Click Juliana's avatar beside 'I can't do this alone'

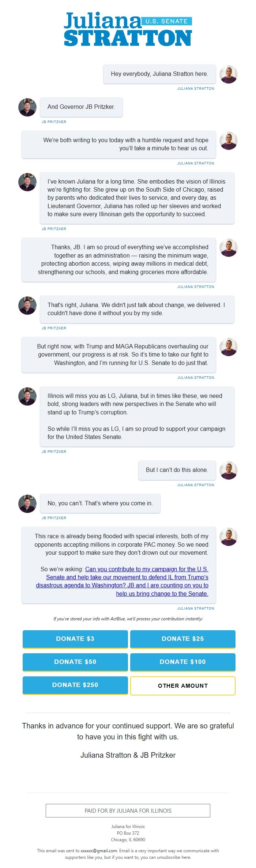click(x=229, y=470)
